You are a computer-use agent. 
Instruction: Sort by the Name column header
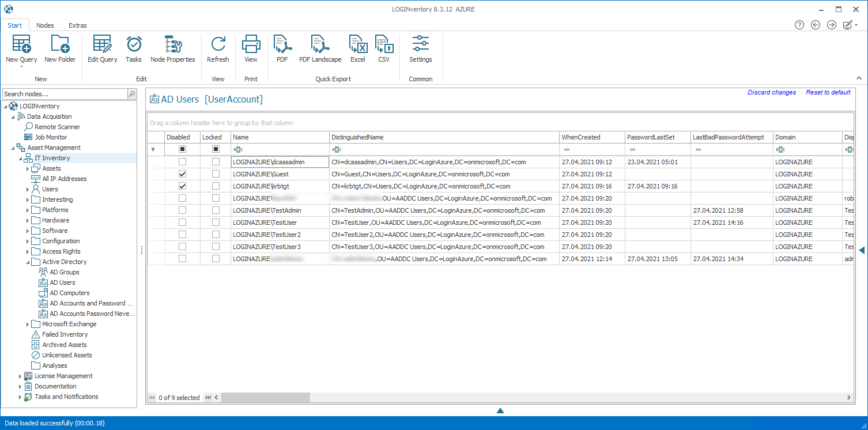280,137
